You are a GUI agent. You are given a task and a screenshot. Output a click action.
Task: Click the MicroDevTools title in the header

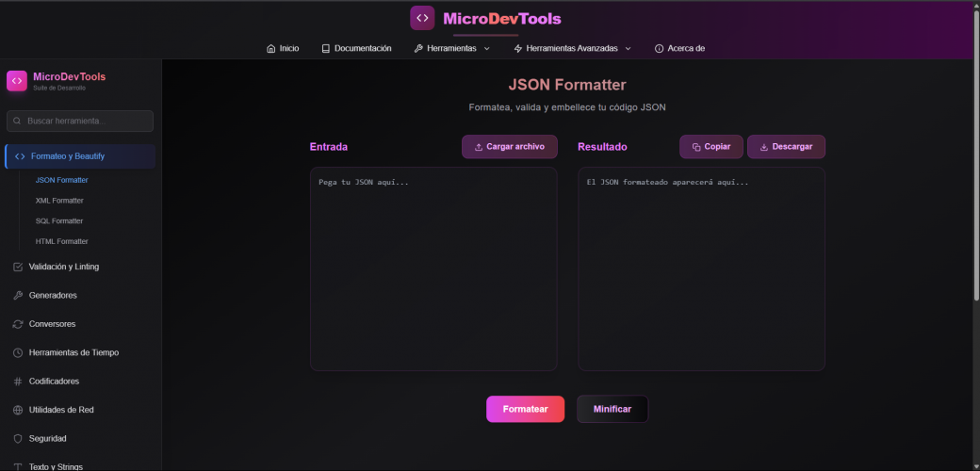pyautogui.click(x=502, y=19)
